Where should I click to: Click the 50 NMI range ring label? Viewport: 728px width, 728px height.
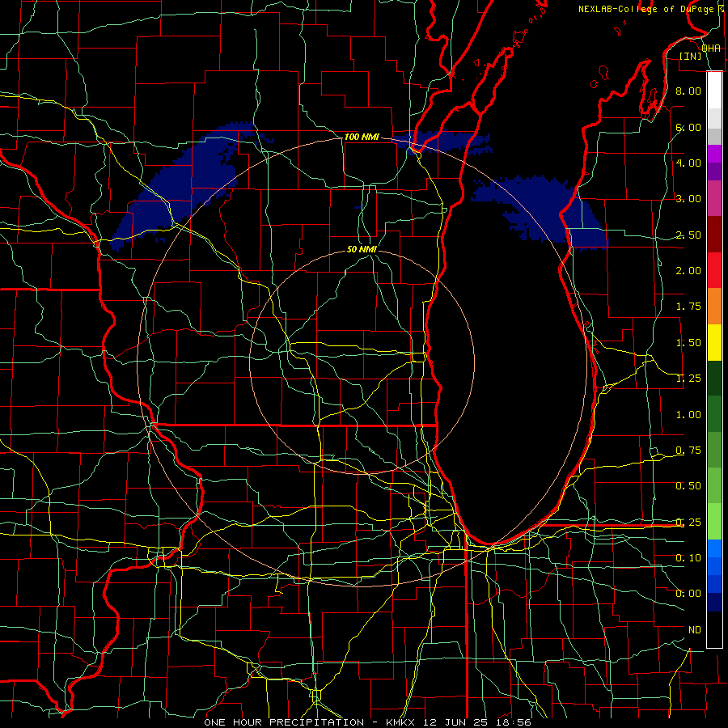[x=362, y=249]
